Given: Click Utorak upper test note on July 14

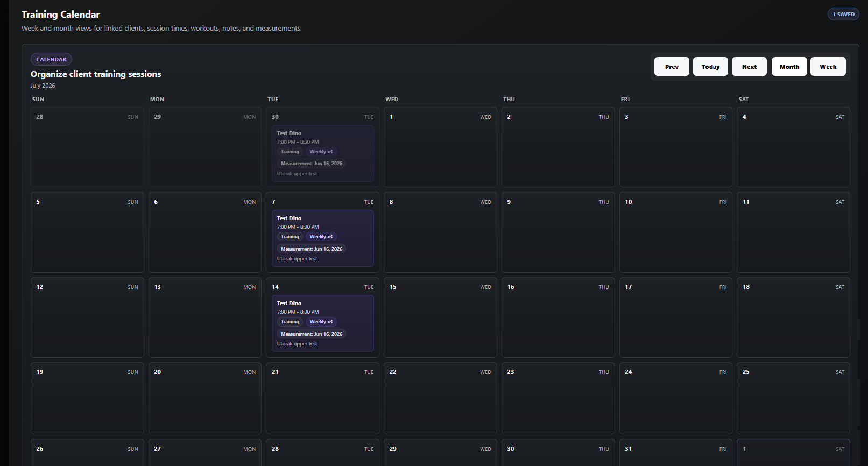Looking at the screenshot, I should coord(297,344).
